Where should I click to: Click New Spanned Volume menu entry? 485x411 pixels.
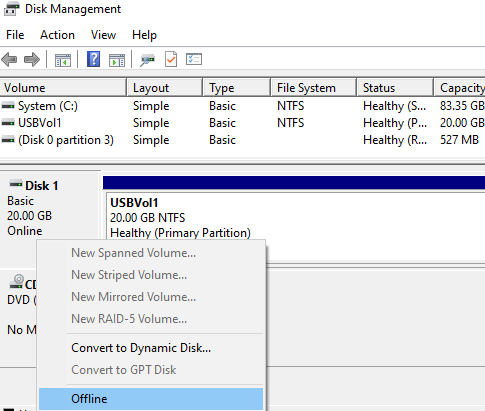point(151,253)
